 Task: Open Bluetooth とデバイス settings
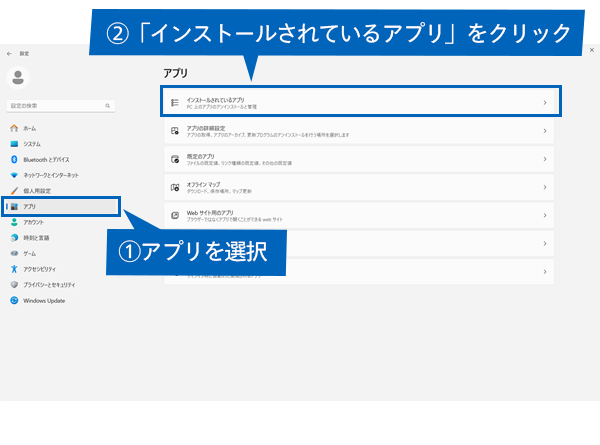(x=45, y=159)
